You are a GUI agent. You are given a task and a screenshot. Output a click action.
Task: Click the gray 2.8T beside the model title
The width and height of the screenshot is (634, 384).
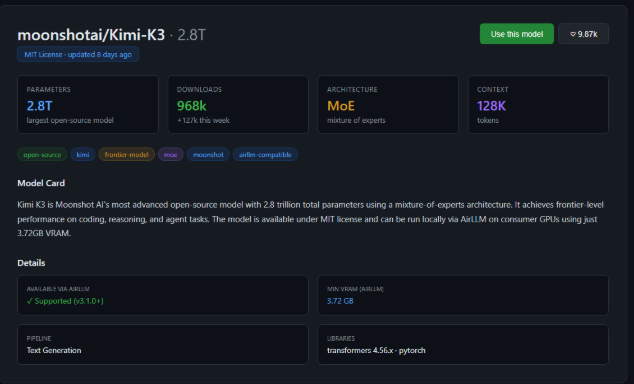[x=192, y=35]
